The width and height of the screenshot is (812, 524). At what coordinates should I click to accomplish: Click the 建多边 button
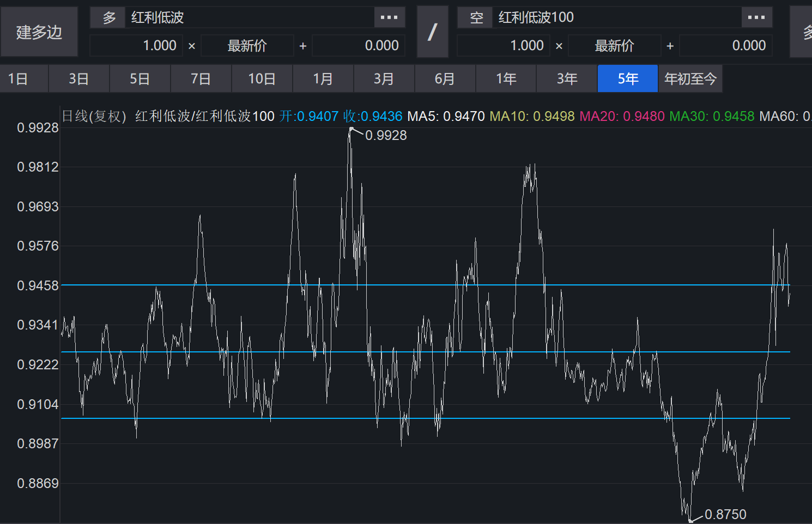click(39, 32)
